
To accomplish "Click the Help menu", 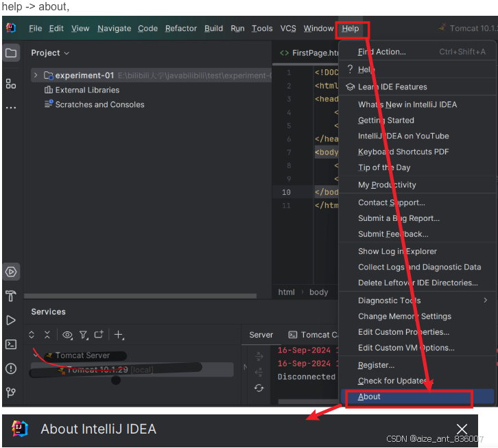I will (x=351, y=28).
